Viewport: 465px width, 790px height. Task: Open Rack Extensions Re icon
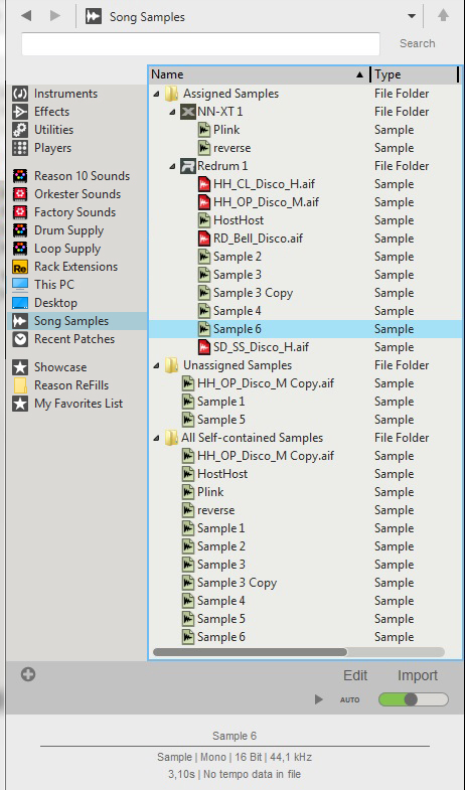20,267
